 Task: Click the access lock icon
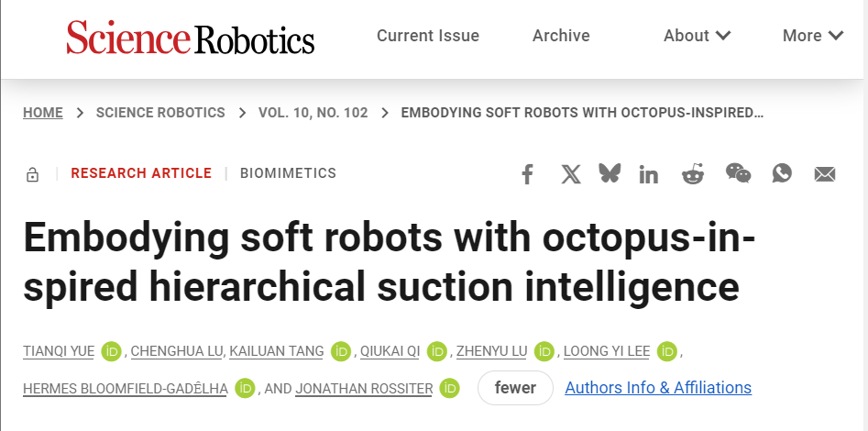33,175
